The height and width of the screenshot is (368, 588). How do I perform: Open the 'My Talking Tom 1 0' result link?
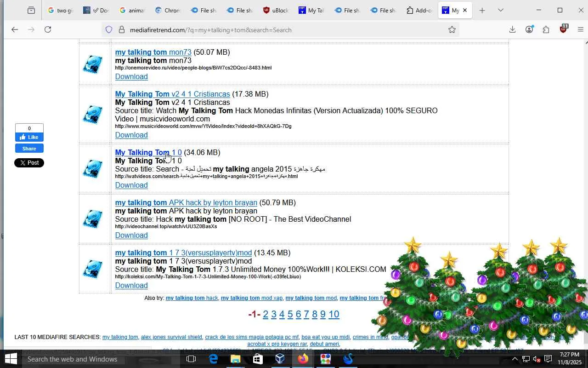tap(148, 152)
